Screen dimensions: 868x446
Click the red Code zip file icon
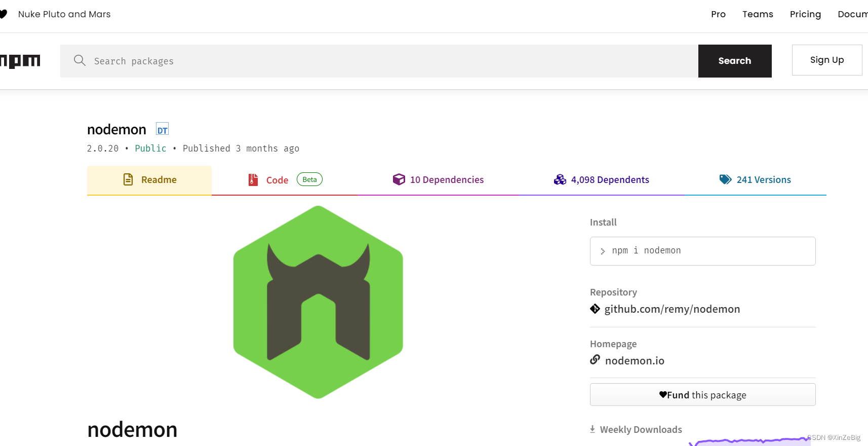pos(253,180)
